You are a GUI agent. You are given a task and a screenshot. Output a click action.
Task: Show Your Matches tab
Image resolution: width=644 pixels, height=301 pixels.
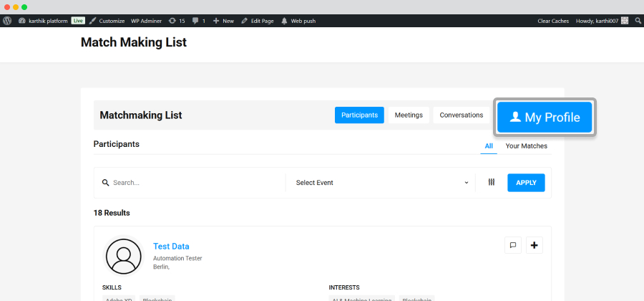click(x=526, y=146)
